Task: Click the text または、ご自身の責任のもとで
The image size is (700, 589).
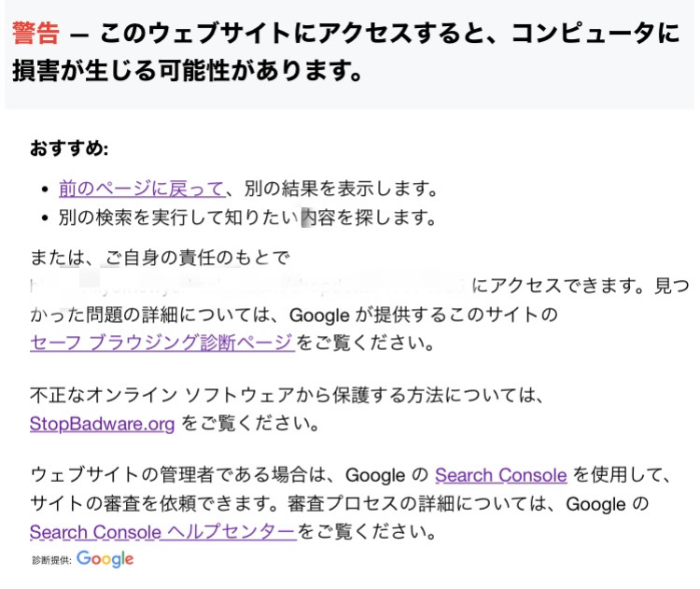Action: coord(160,258)
